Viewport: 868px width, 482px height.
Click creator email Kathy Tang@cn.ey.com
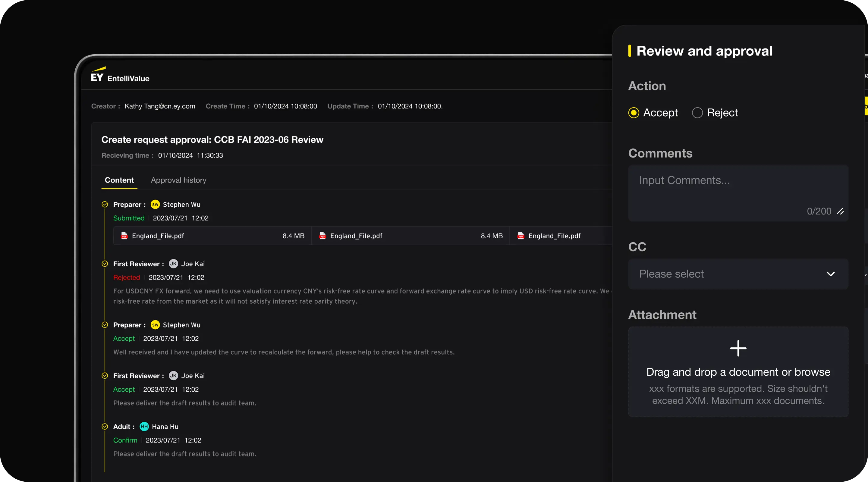pyautogui.click(x=160, y=106)
